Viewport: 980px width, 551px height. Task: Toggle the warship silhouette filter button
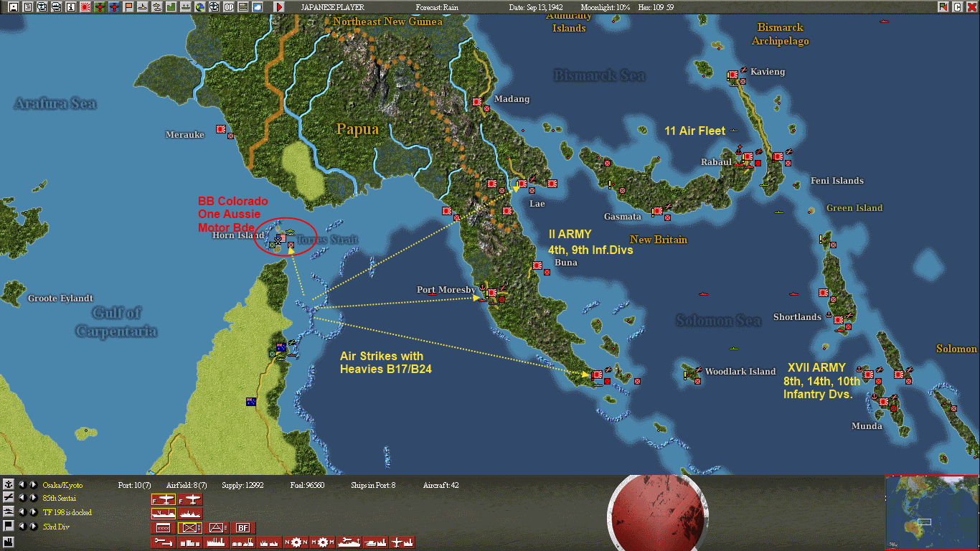click(x=190, y=514)
